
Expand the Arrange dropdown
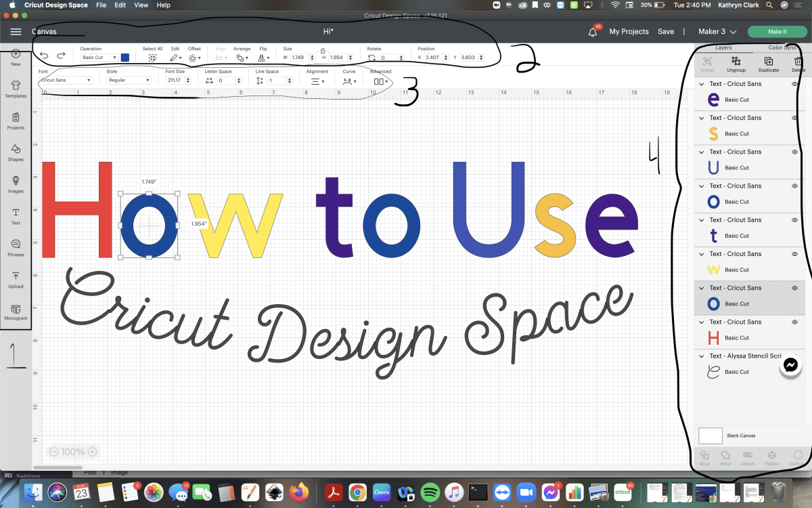(x=242, y=58)
